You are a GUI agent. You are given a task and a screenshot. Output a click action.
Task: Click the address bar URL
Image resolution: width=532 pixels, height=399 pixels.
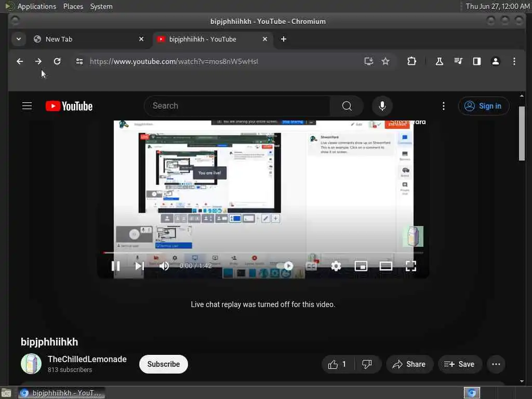pyautogui.click(x=174, y=61)
